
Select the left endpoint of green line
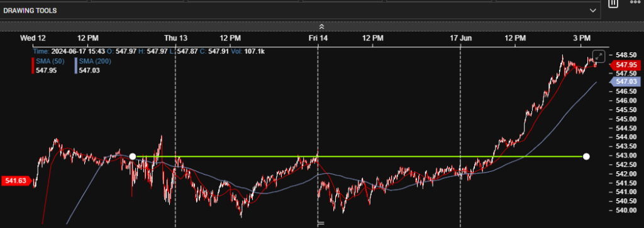(x=132, y=156)
